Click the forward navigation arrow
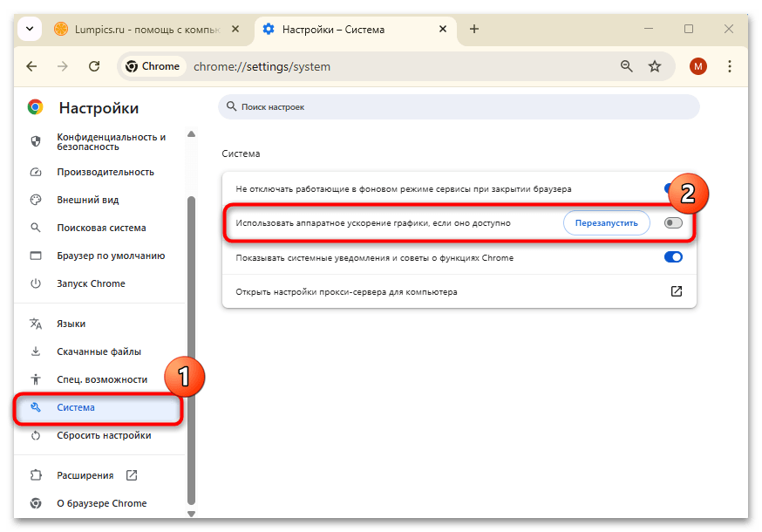Viewport: 762px width, 532px height. [x=63, y=66]
